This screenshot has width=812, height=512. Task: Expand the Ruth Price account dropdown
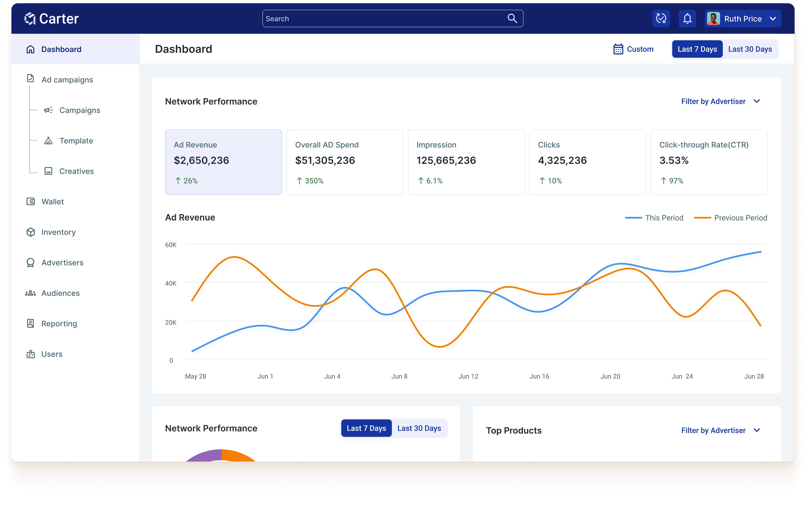(773, 19)
